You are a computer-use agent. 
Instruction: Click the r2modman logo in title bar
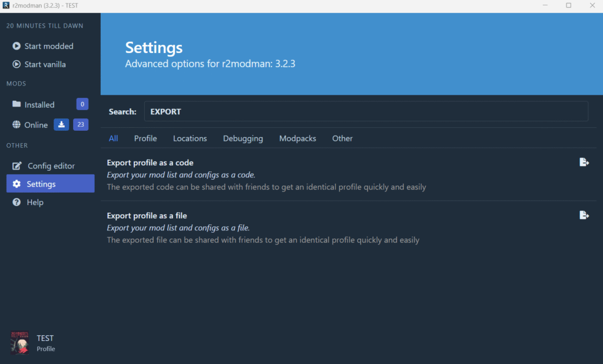6,5
